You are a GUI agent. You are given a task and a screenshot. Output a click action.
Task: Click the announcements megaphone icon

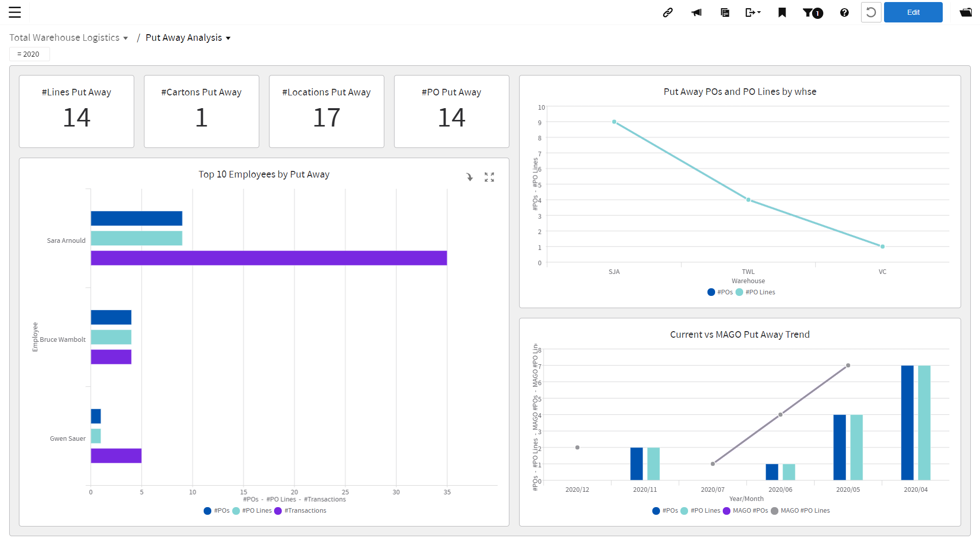tap(696, 12)
